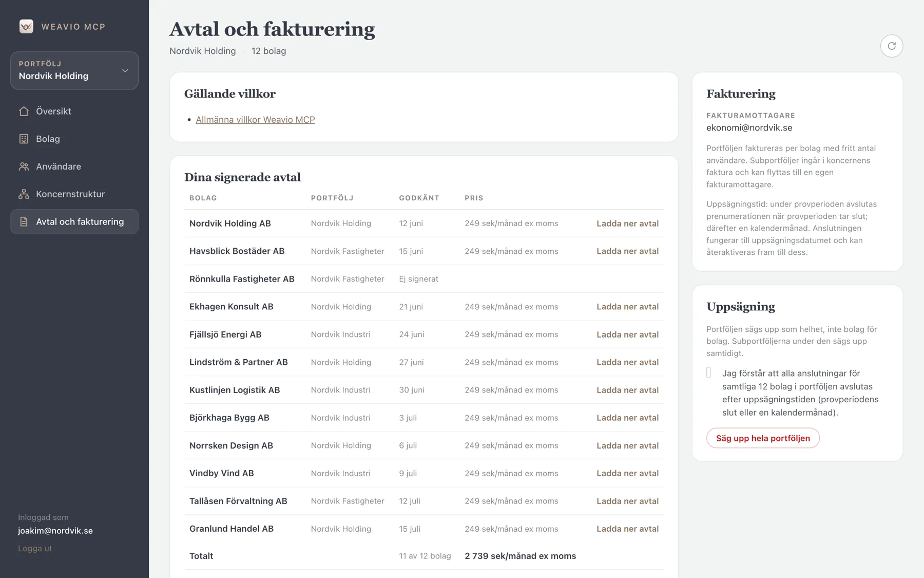
Task: Click the 11 av 12 bolag text
Action: (x=425, y=556)
